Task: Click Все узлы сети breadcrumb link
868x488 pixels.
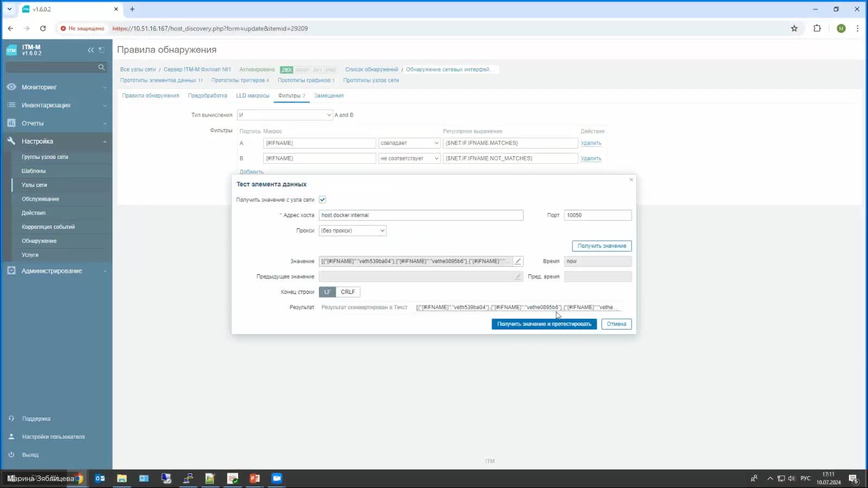Action: coord(138,69)
